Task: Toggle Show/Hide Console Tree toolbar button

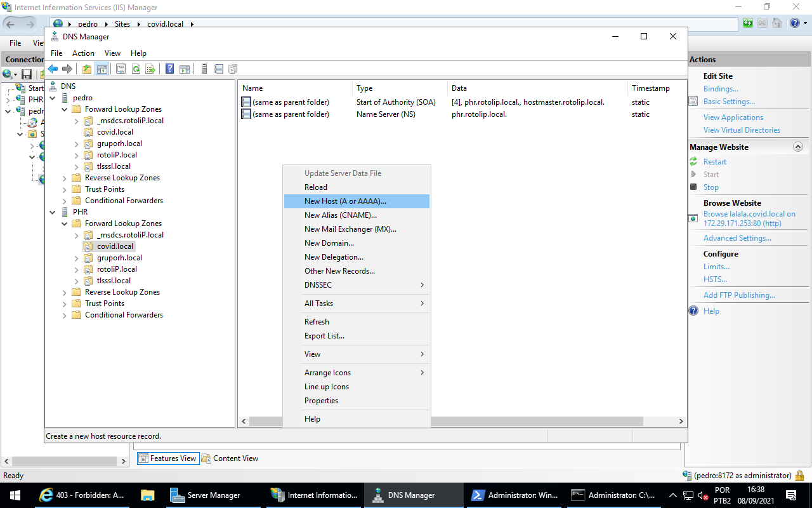Action: [101, 69]
